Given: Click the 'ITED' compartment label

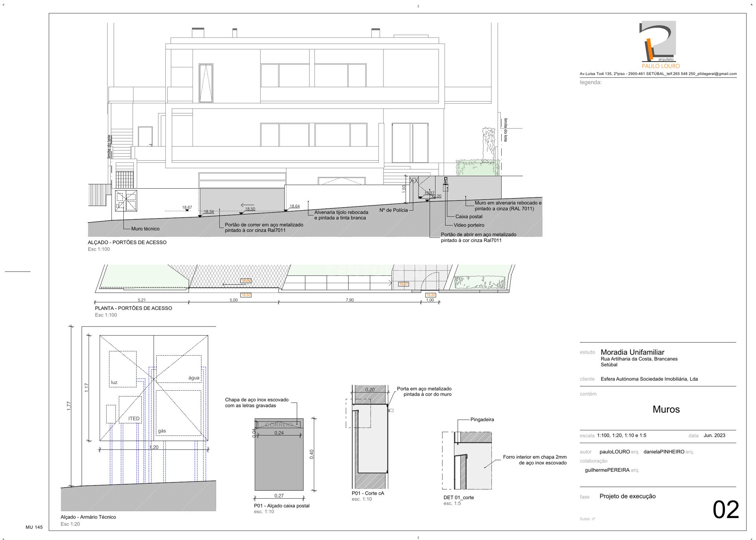Looking at the screenshot, I should tap(134, 419).
